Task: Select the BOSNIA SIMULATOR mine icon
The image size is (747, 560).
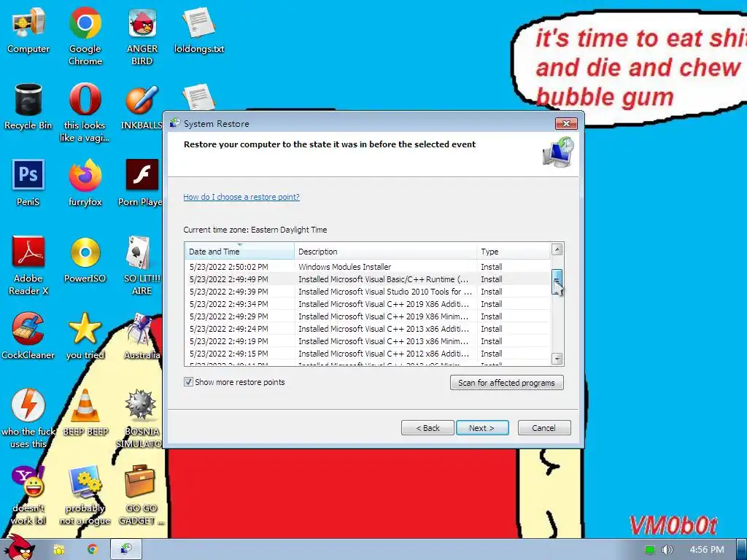Action: coord(141,418)
